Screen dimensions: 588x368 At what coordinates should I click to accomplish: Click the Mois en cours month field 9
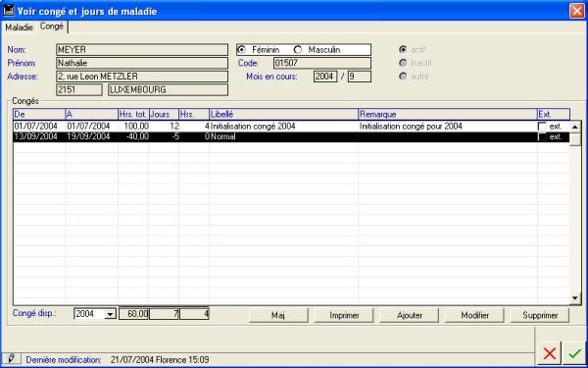(x=360, y=77)
